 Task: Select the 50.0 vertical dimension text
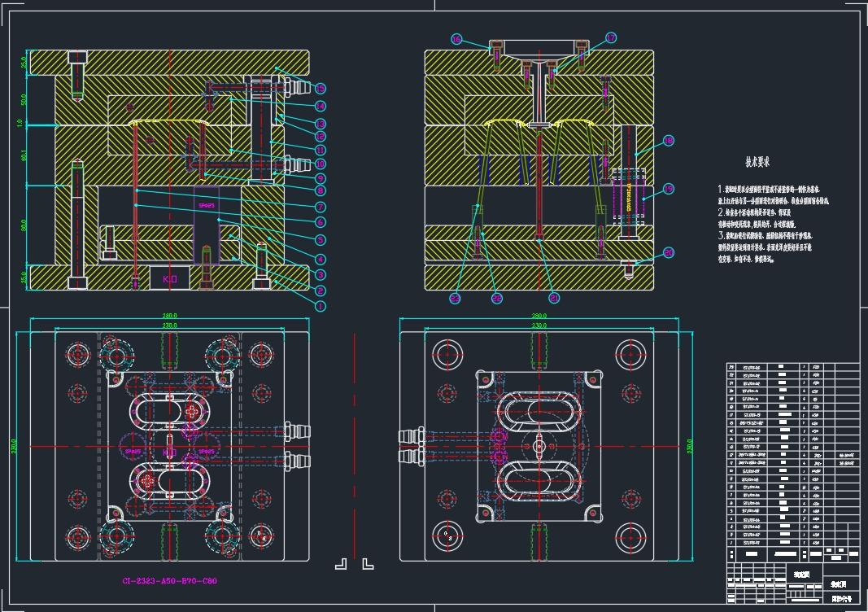24,99
